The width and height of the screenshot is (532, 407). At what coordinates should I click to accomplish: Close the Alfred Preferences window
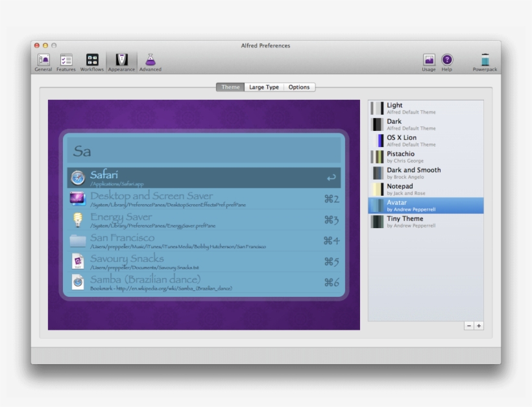(37, 45)
